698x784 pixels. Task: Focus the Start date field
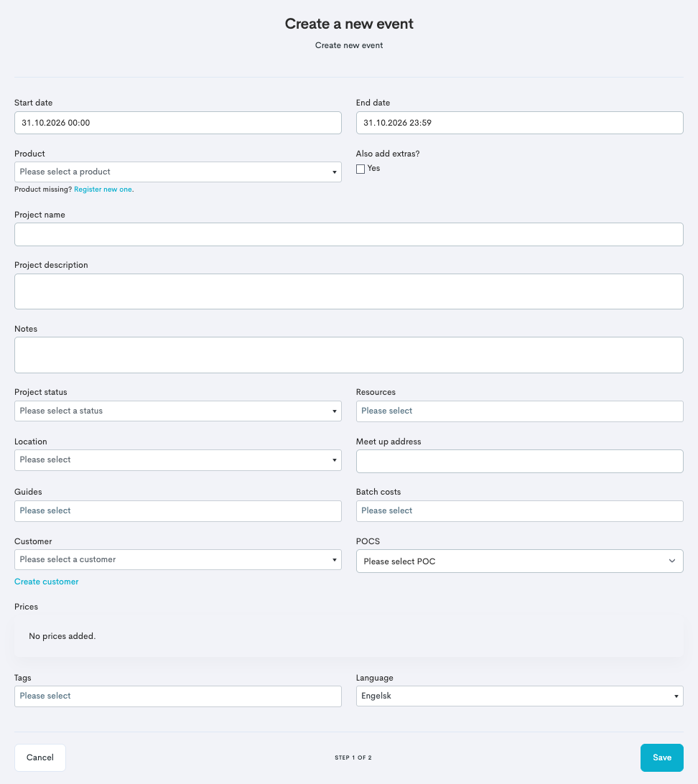178,123
